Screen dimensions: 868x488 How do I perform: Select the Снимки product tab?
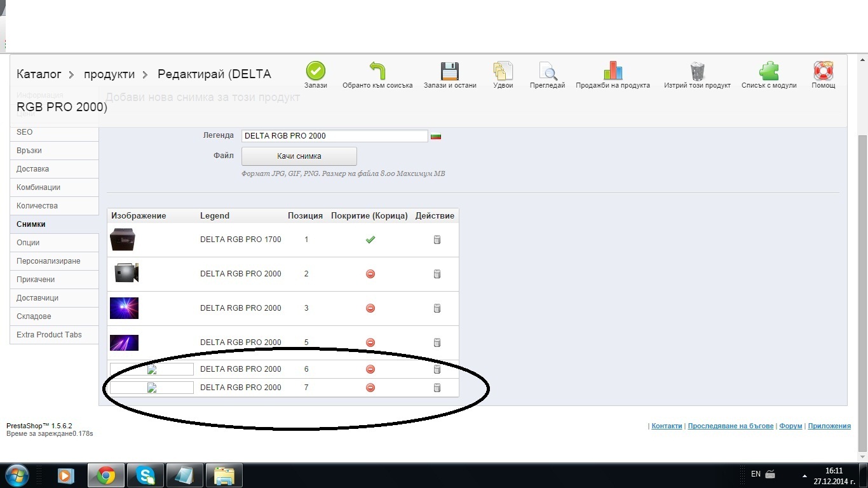54,224
